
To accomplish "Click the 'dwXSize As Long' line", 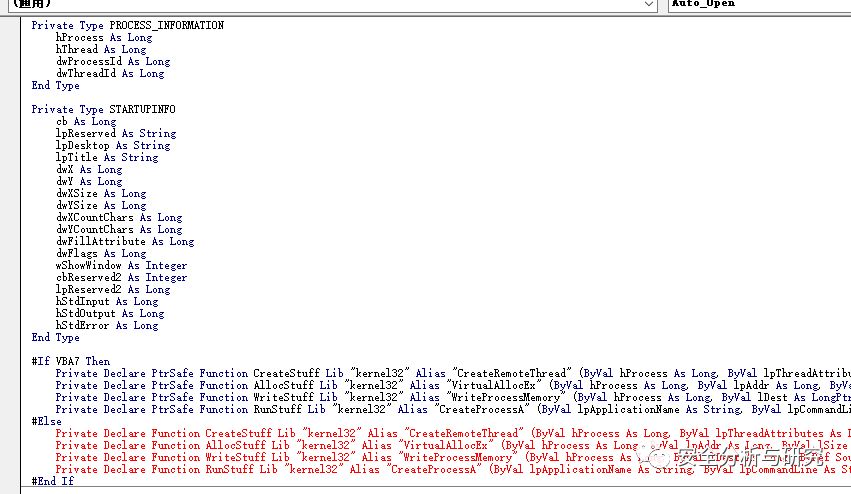I will point(101,193).
